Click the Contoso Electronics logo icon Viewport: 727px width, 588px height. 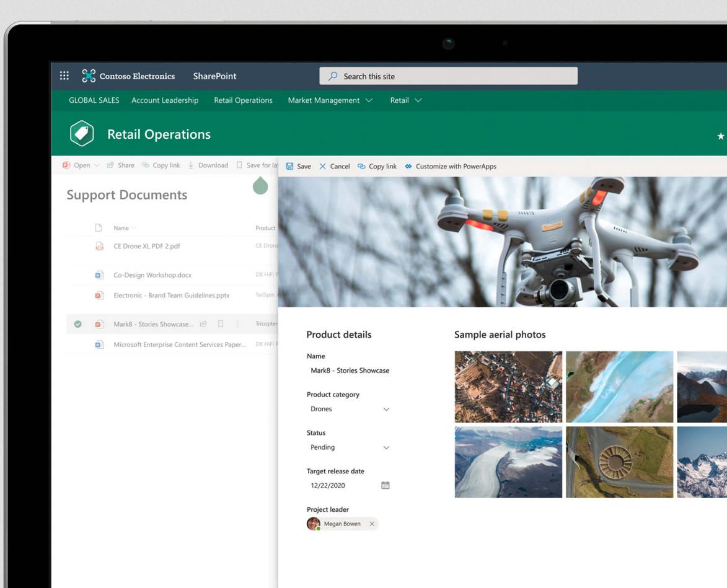89,76
